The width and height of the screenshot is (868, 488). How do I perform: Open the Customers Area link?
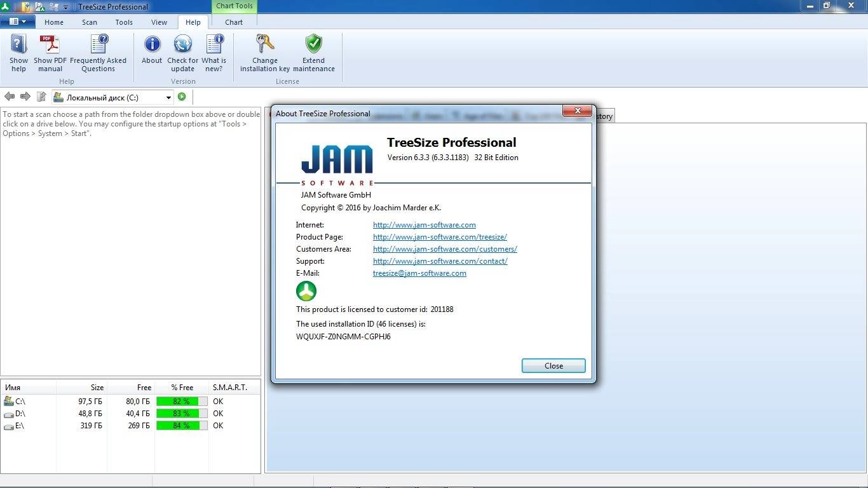tap(445, 248)
